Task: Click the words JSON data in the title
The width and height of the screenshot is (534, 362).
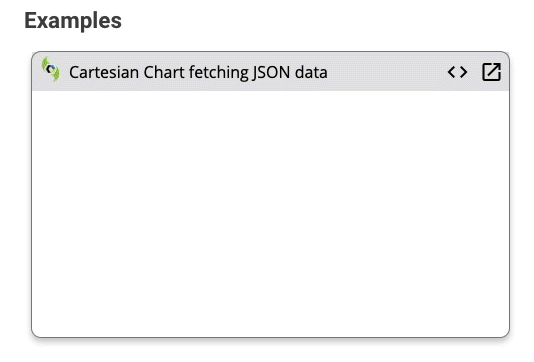Action: coord(290,73)
